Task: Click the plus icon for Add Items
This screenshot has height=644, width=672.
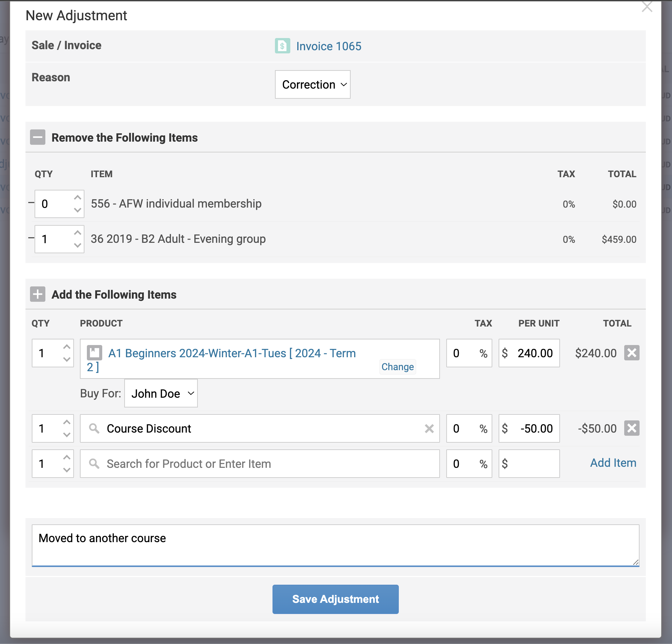Action: point(38,294)
